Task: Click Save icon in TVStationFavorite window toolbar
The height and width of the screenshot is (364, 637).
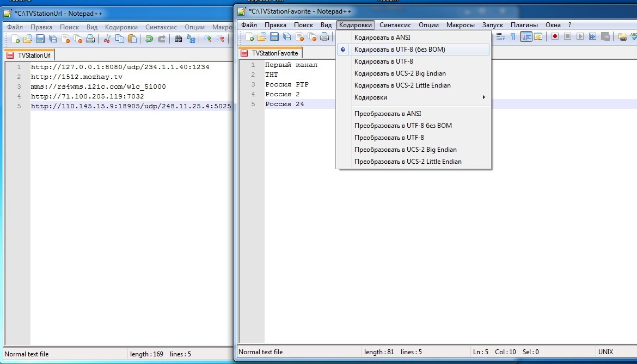Action: tap(274, 37)
